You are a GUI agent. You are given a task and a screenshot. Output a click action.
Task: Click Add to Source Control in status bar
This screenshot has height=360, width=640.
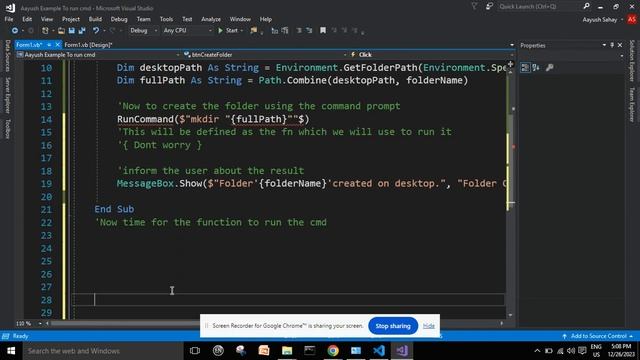click(598, 336)
